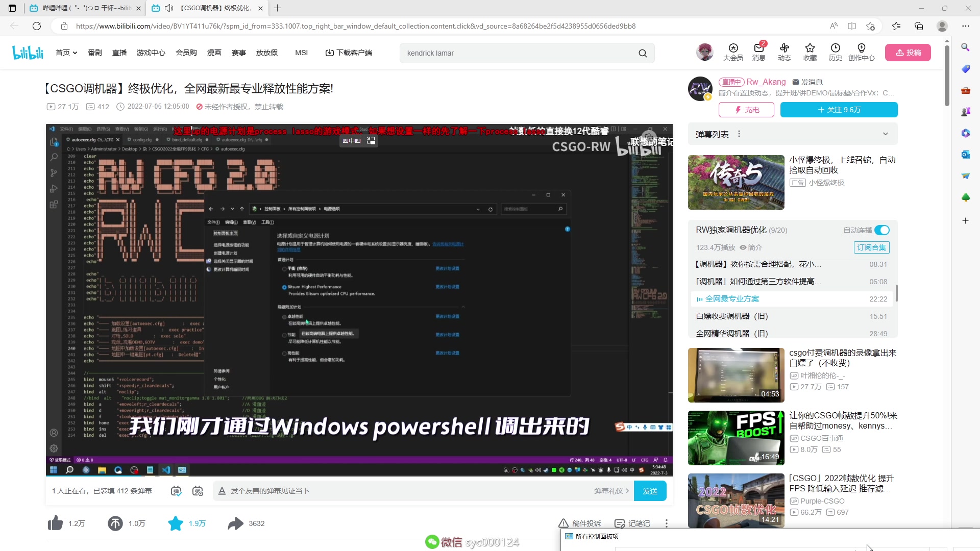Screen dimensions: 980x551
Task: Click 发送 send danmaku button
Action: tap(650, 491)
